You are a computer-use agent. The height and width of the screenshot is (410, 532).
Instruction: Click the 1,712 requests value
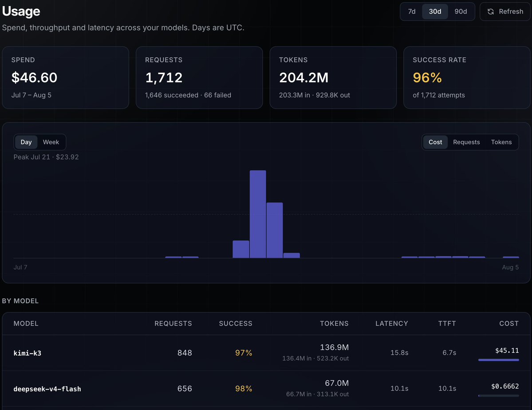164,78
